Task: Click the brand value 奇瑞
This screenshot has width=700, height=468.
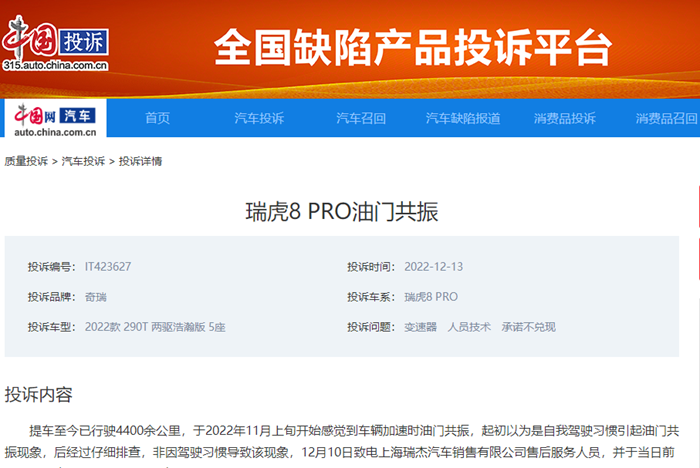Action: [96, 297]
